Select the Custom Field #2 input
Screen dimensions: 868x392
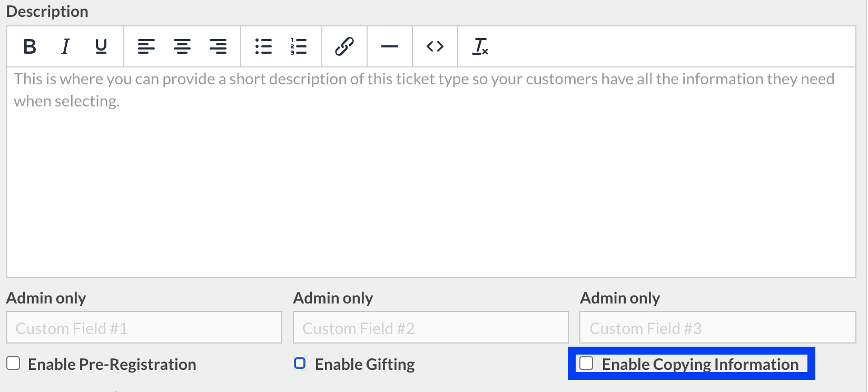(431, 328)
